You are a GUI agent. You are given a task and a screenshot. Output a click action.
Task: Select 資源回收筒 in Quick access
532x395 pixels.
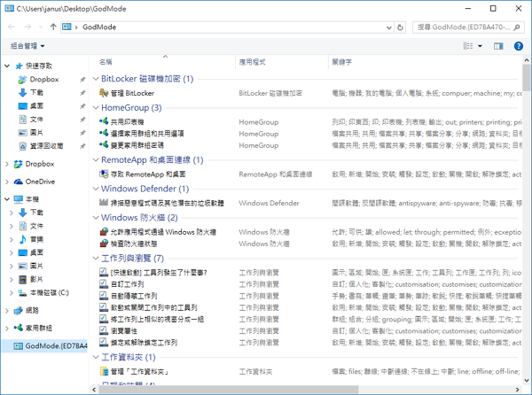click(x=46, y=146)
